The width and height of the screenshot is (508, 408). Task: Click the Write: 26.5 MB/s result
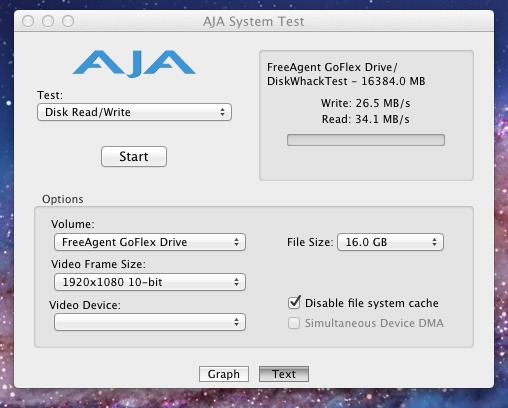pos(366,103)
